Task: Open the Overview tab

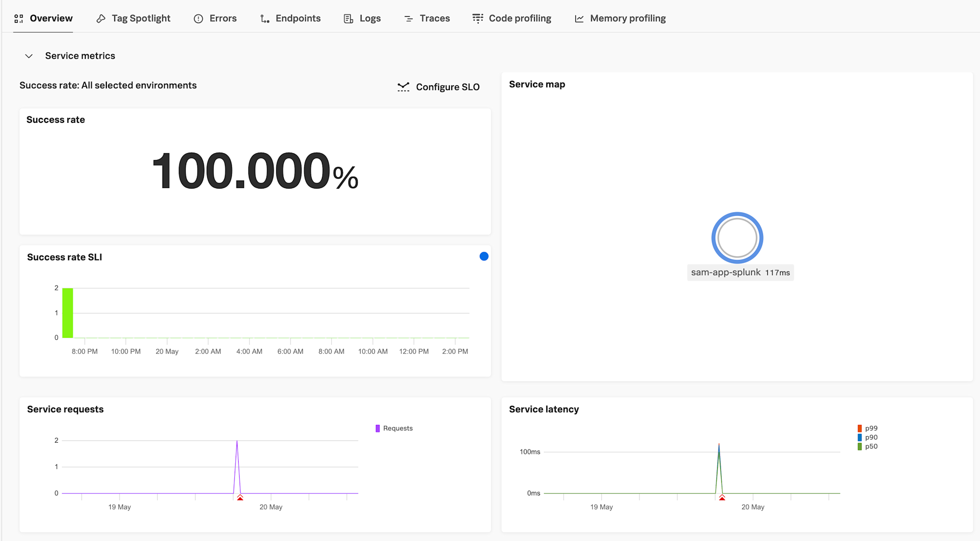Action: click(43, 18)
